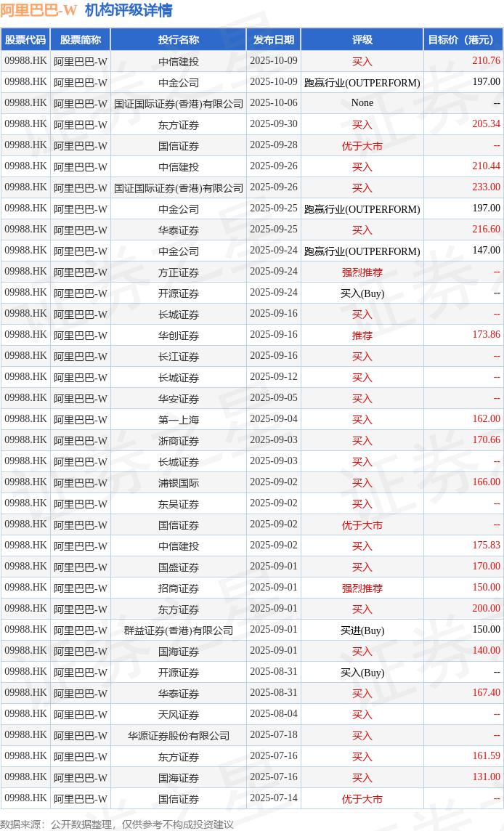The height and width of the screenshot is (831, 504).
Task: Select 国信证券 in the 2025-07-14 row
Action: (x=179, y=798)
